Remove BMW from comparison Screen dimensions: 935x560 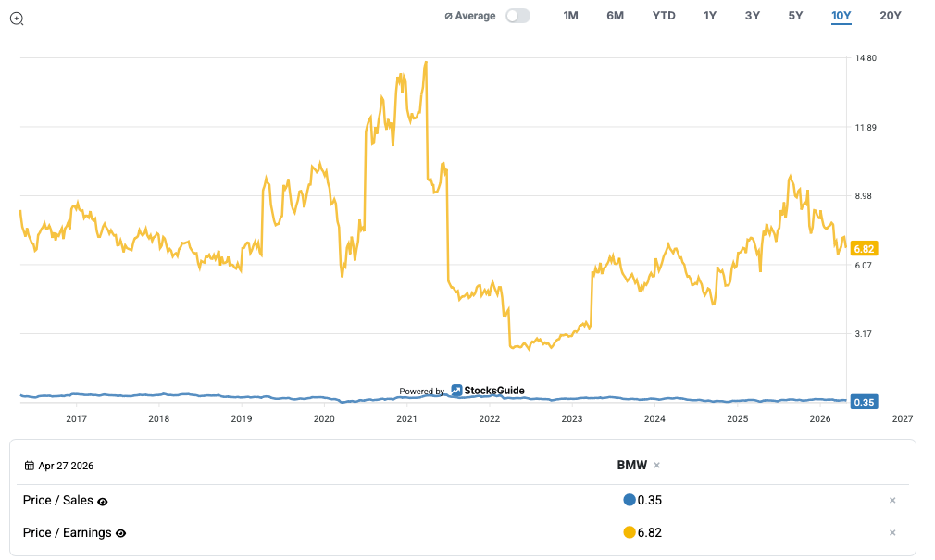656,466
